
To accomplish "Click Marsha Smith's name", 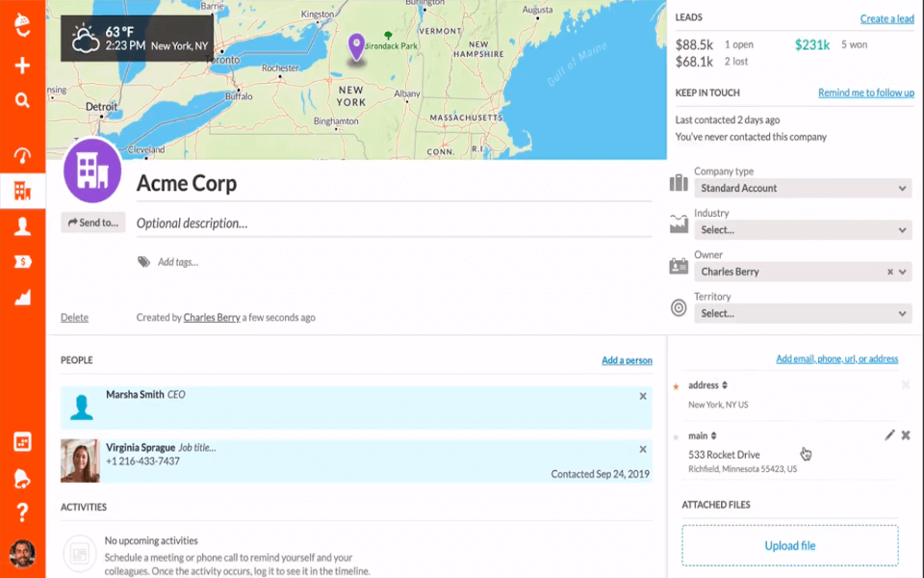I will 135,395.
